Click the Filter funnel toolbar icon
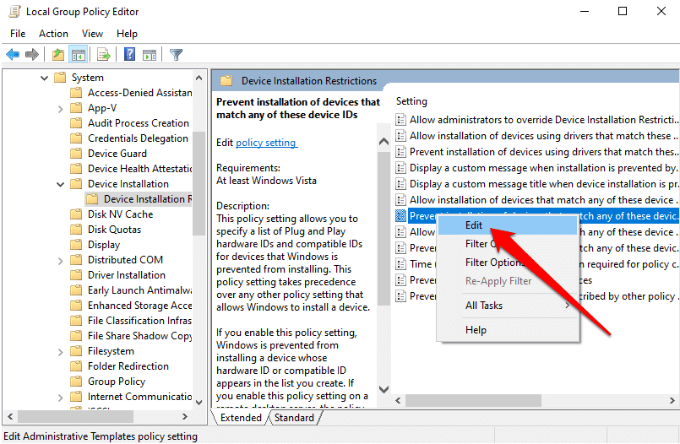This screenshot has width=680, height=444. pos(176,55)
